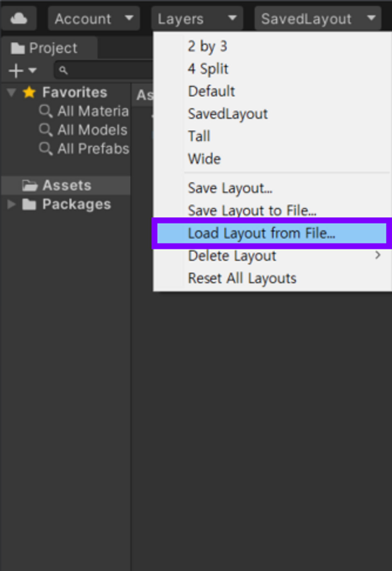Image resolution: width=392 pixels, height=571 pixels.
Task: Collapse the Favorites tree group
Action: tap(11, 92)
